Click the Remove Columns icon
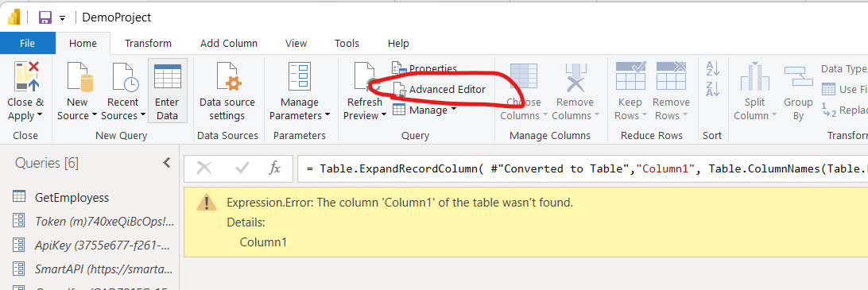Viewport: 868px width, 290px height. (575, 78)
